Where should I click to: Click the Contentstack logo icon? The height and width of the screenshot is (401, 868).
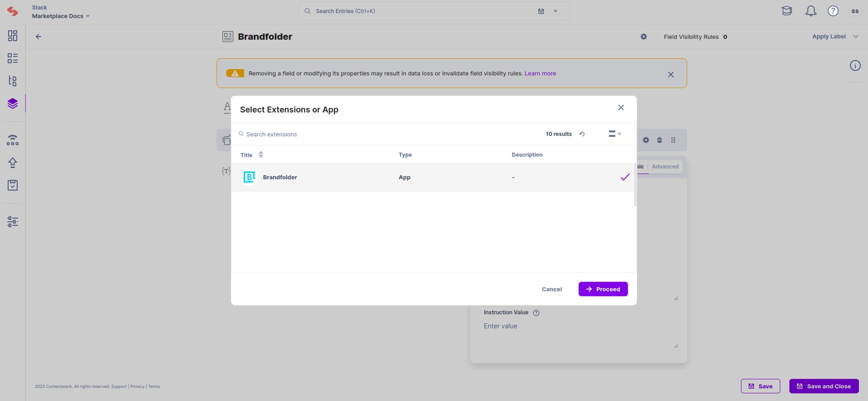click(x=13, y=11)
